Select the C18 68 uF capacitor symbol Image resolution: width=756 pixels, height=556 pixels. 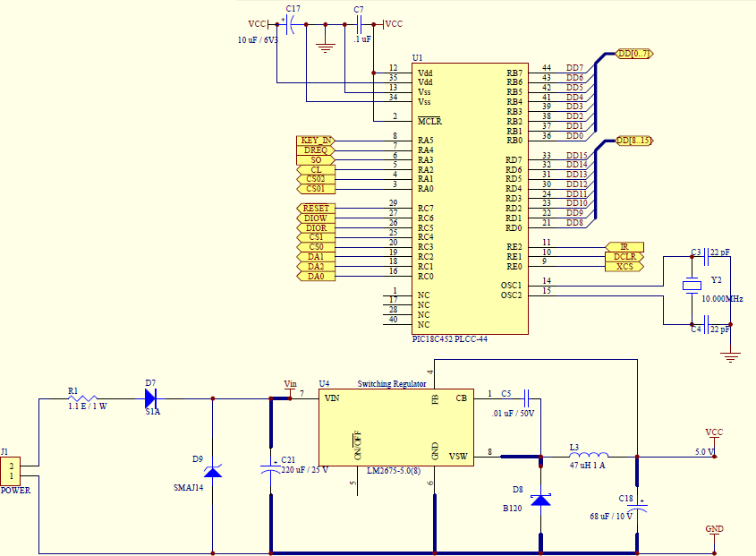point(637,508)
